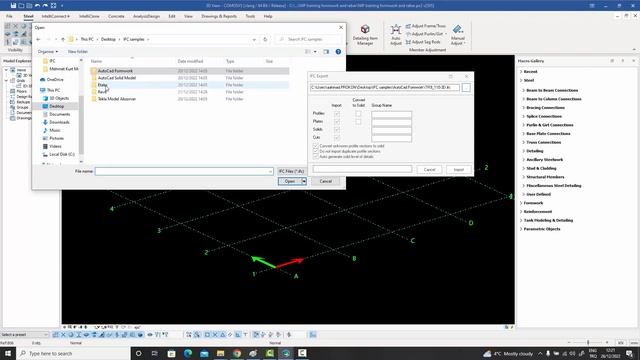Open the Organize dropdown menu
The width and height of the screenshot is (640, 360).
48,51
